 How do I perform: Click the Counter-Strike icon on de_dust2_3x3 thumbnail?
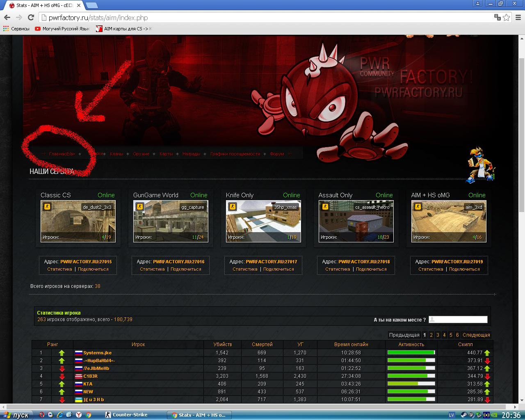(47, 207)
